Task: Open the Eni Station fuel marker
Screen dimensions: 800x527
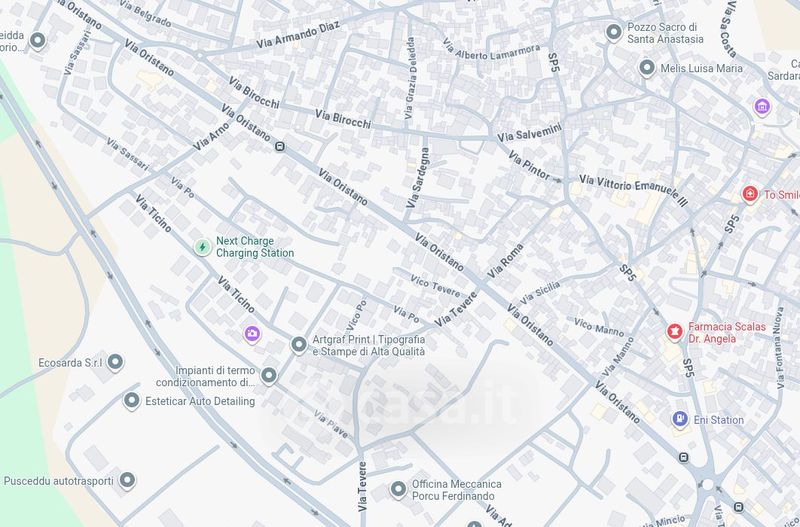Action: [x=680, y=420]
